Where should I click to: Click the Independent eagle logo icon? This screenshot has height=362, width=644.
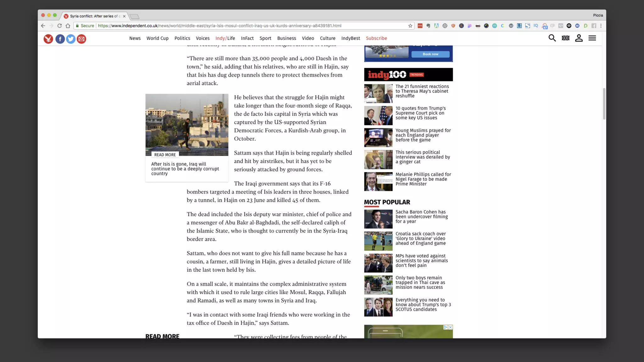(48, 39)
